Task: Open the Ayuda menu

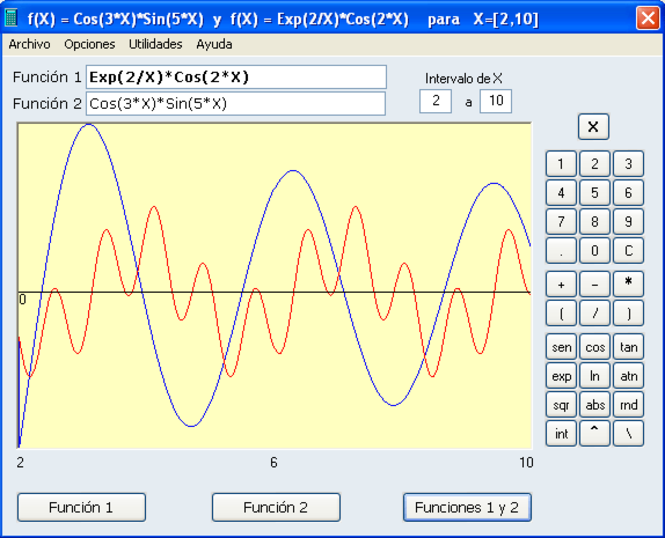Action: click(x=214, y=44)
